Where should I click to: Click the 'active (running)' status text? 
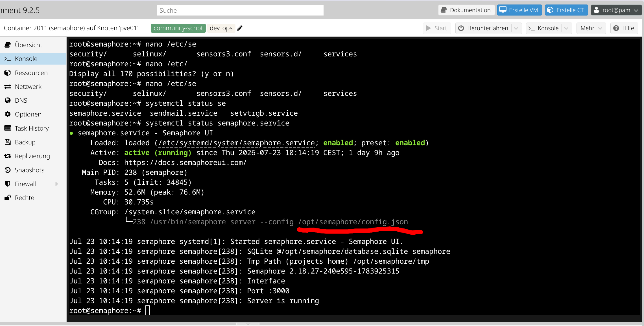click(158, 153)
